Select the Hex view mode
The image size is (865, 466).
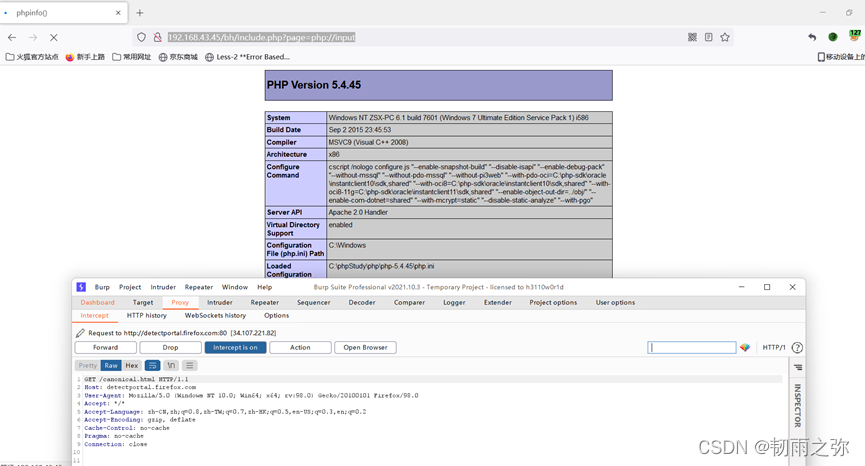[131, 365]
